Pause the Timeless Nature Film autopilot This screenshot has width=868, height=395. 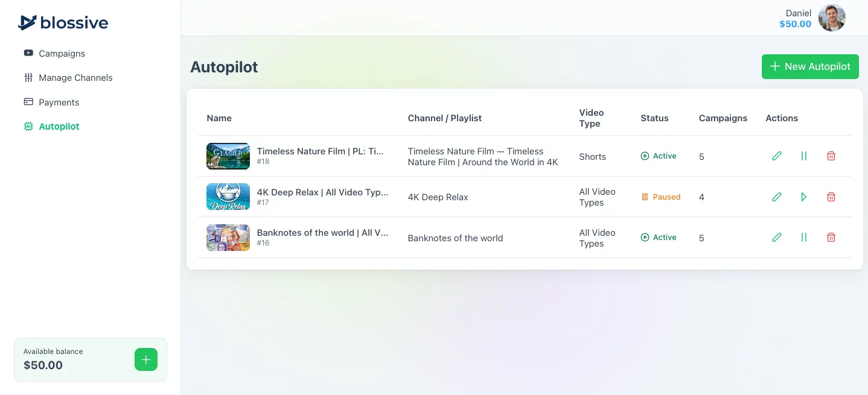(804, 156)
